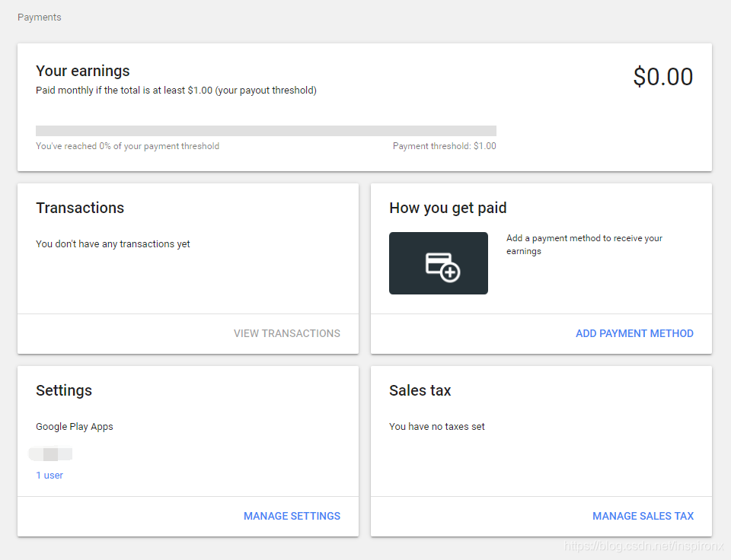Open VIEW TRANSACTIONS
731x560 pixels.
(x=286, y=333)
